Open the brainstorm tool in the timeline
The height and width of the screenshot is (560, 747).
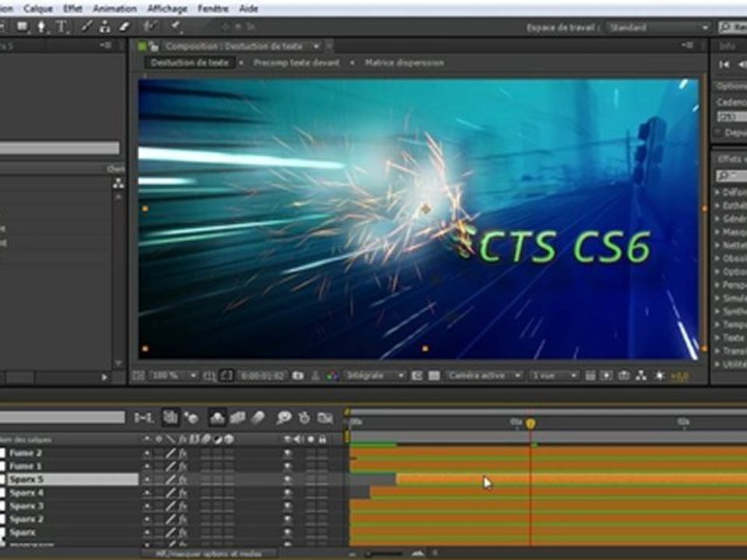coord(284,418)
